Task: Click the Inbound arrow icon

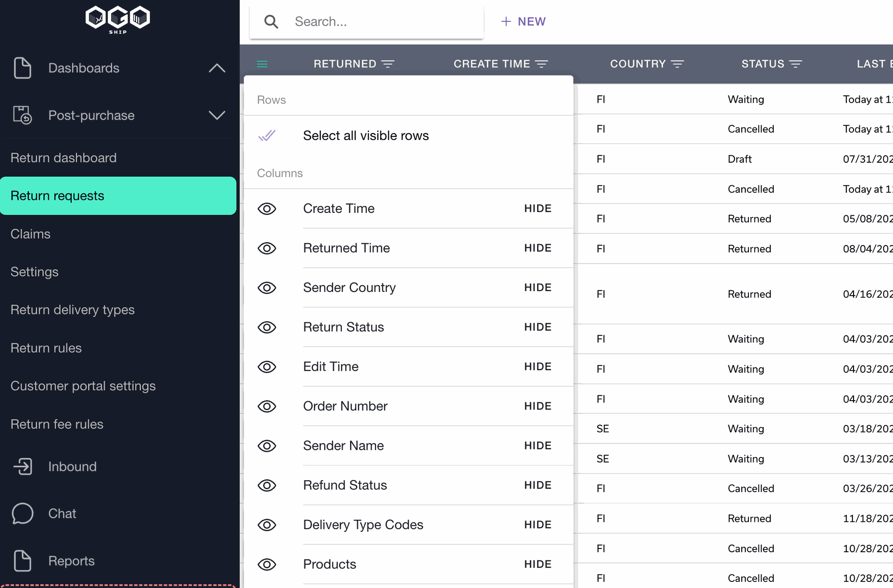Action: (22, 466)
